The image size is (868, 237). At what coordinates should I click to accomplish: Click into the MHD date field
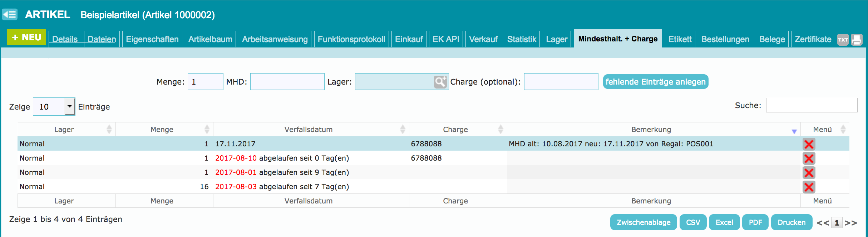coord(287,82)
